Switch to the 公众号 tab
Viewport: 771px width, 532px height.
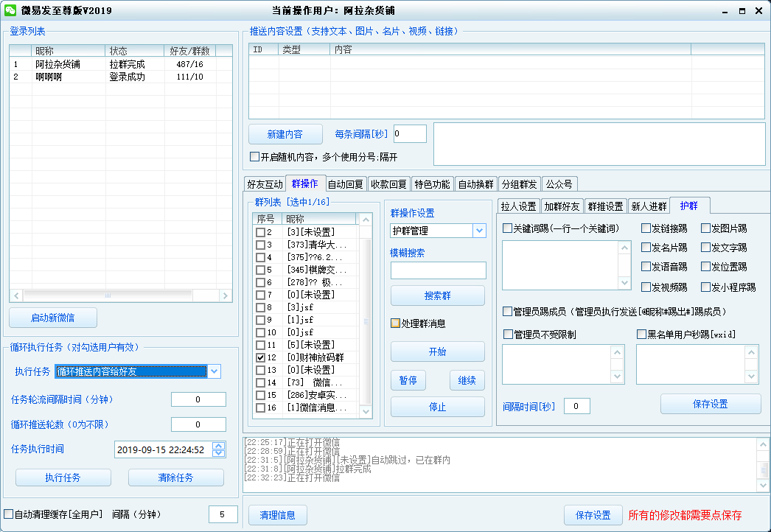coord(559,184)
